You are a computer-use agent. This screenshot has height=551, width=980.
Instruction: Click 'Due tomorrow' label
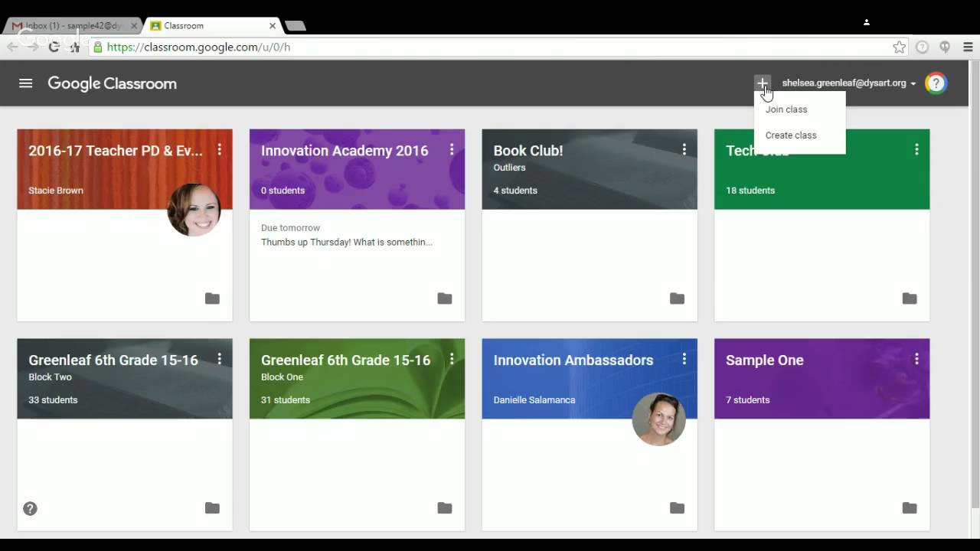pyautogui.click(x=290, y=228)
